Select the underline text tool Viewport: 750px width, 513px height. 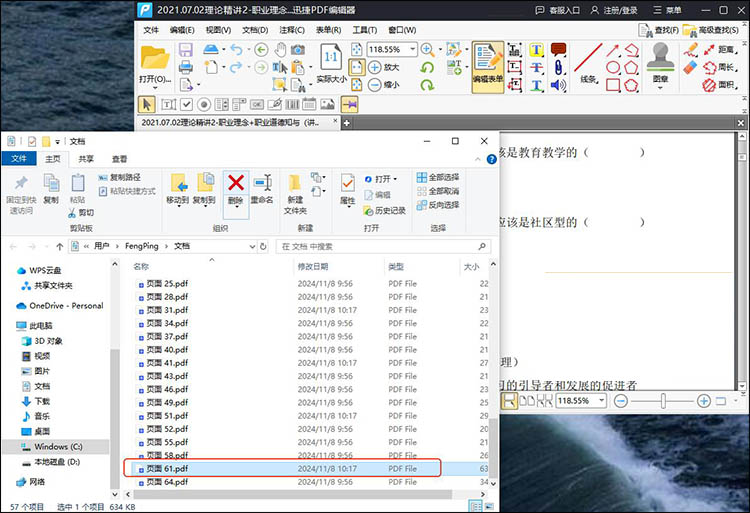click(536, 85)
